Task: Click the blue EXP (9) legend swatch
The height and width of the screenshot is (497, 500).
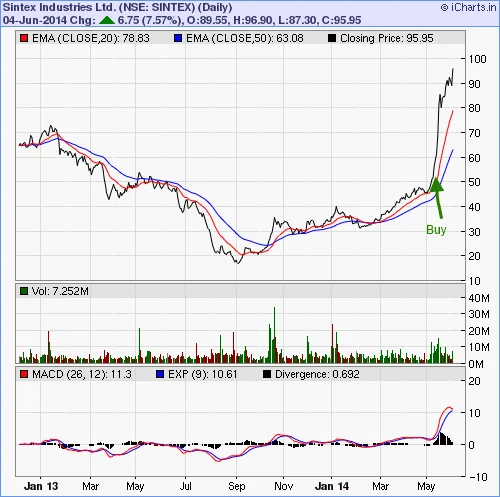Action: tap(160, 374)
